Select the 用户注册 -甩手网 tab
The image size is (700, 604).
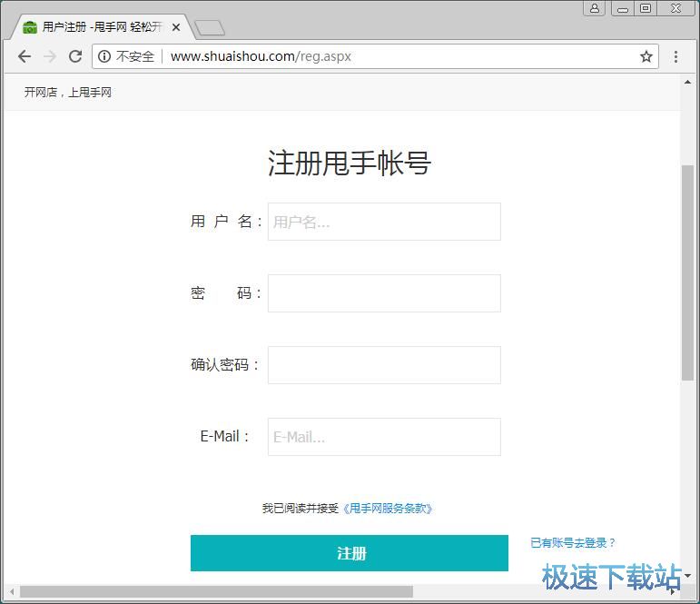pyautogui.click(x=102, y=27)
